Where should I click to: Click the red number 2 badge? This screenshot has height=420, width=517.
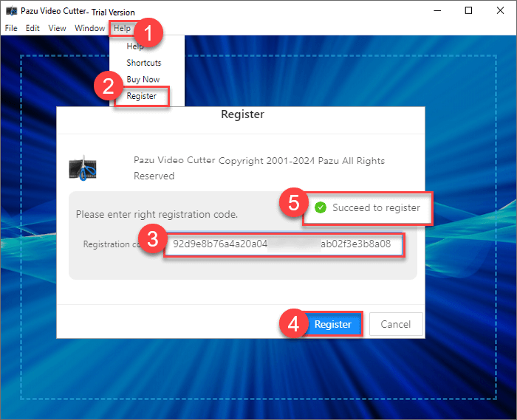(x=108, y=86)
